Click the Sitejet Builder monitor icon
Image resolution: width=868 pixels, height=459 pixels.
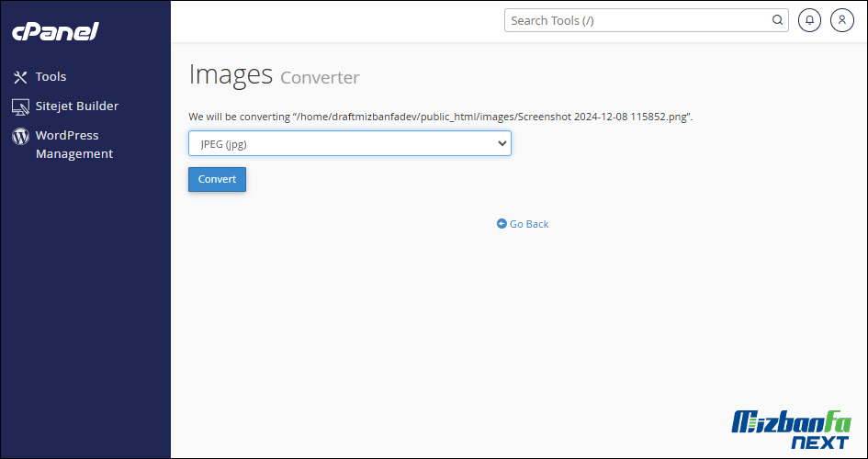[x=20, y=106]
